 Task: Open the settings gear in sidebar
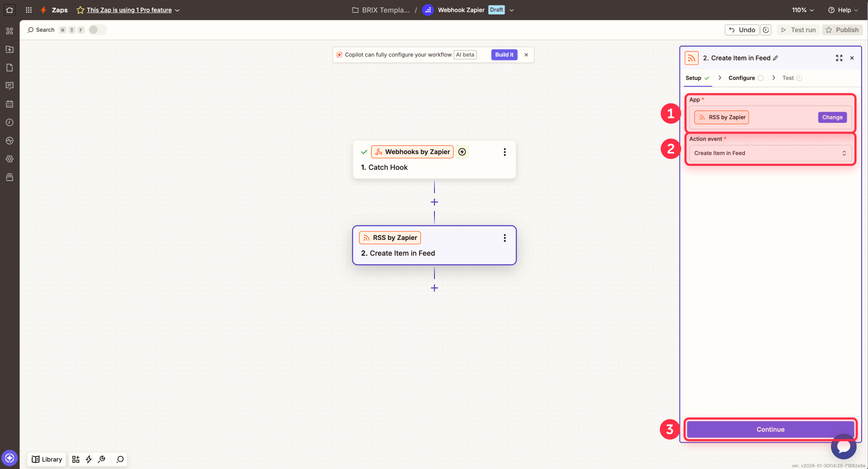pyautogui.click(x=9, y=159)
